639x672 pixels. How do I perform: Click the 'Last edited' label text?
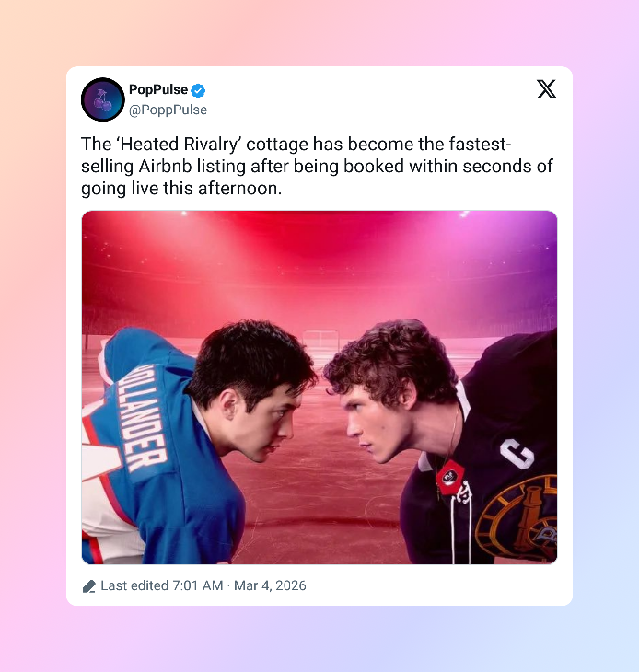134,585
